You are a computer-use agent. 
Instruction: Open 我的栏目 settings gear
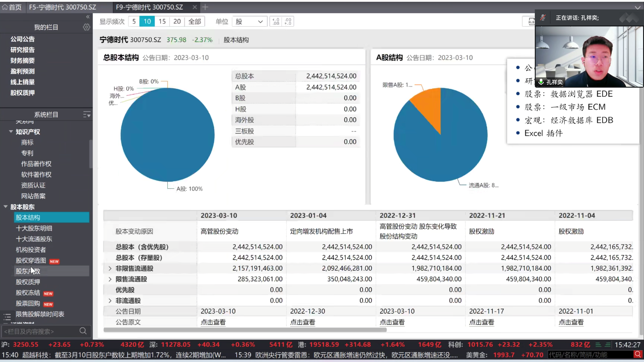pyautogui.click(x=87, y=27)
